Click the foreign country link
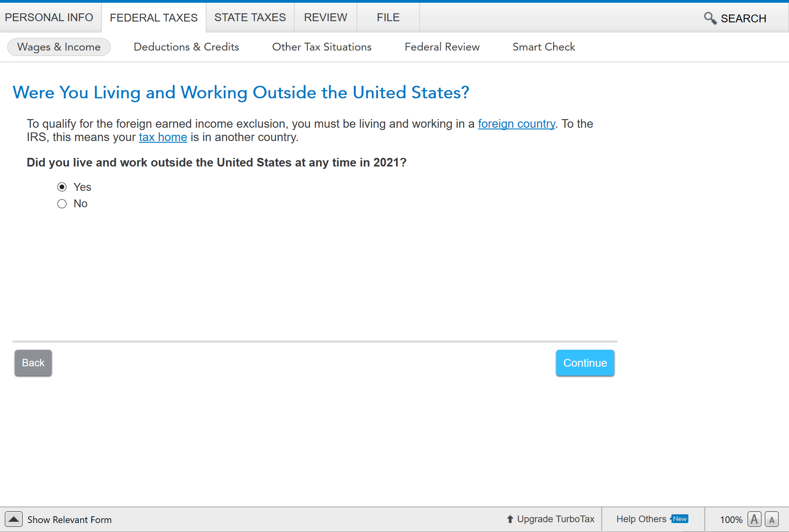The height and width of the screenshot is (532, 789). [x=516, y=124]
